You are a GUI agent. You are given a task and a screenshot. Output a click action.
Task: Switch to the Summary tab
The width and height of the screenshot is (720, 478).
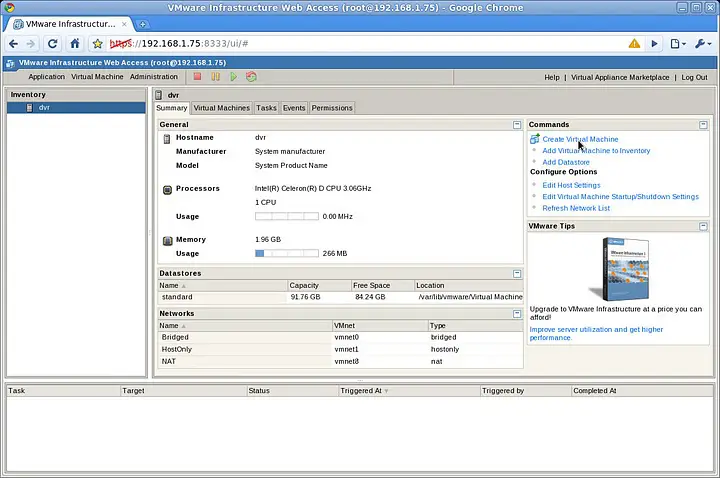[x=172, y=108]
